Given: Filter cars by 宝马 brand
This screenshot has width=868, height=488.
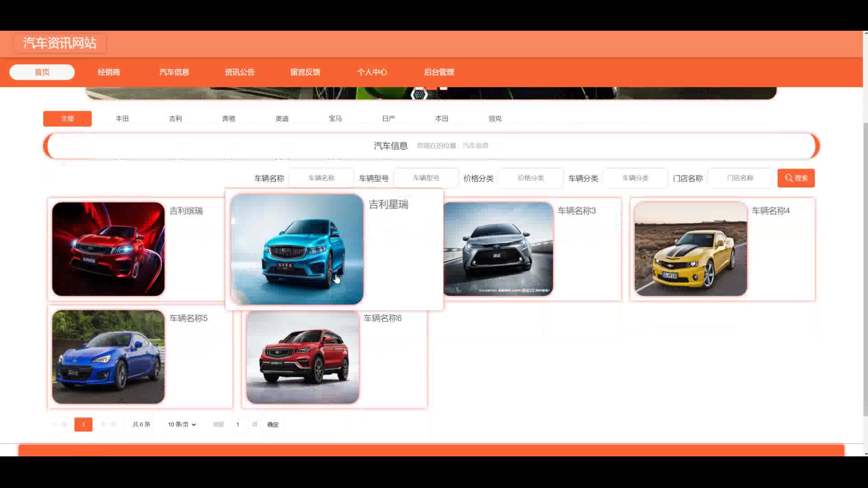Looking at the screenshot, I should pos(335,118).
